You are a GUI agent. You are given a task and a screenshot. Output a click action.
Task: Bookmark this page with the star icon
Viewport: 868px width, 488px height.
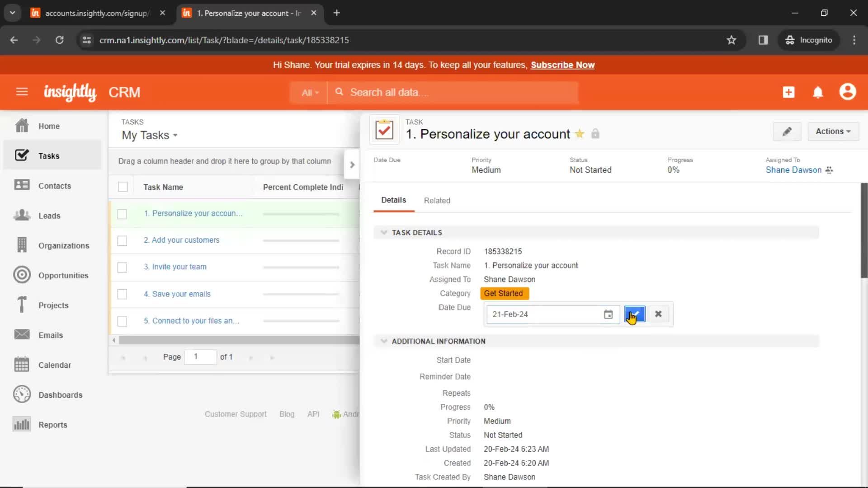(x=731, y=40)
